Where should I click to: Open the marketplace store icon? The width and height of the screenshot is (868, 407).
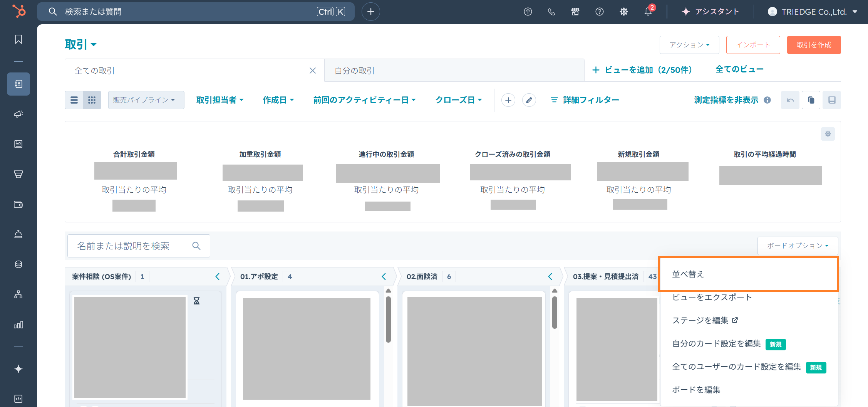[x=575, y=12]
